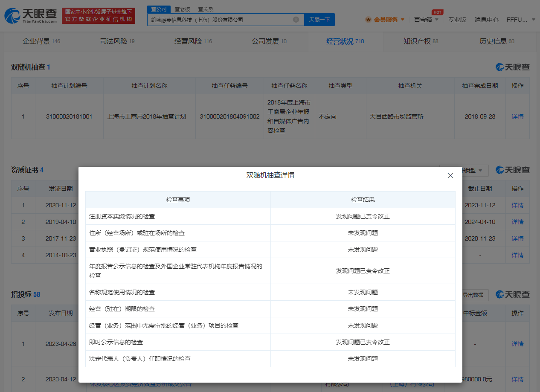Click the 注册资本实缴情况的检查 row item
The width and height of the screenshot is (540, 392).
click(x=122, y=216)
